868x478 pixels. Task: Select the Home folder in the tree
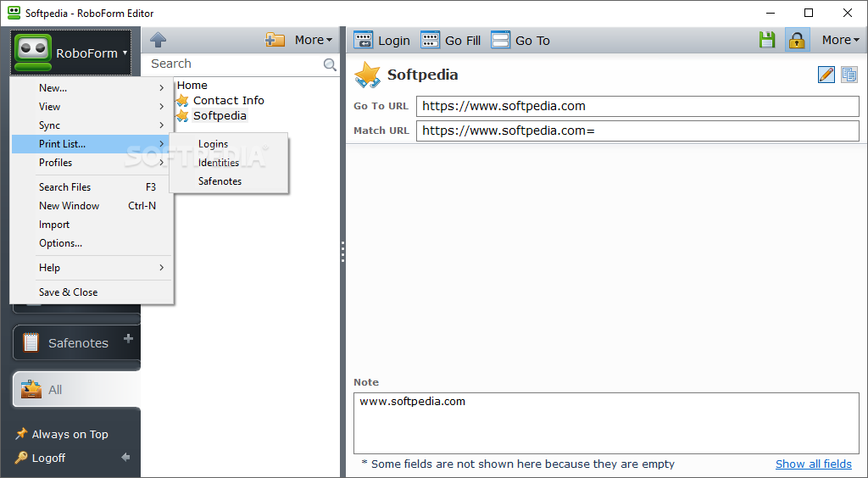point(192,86)
